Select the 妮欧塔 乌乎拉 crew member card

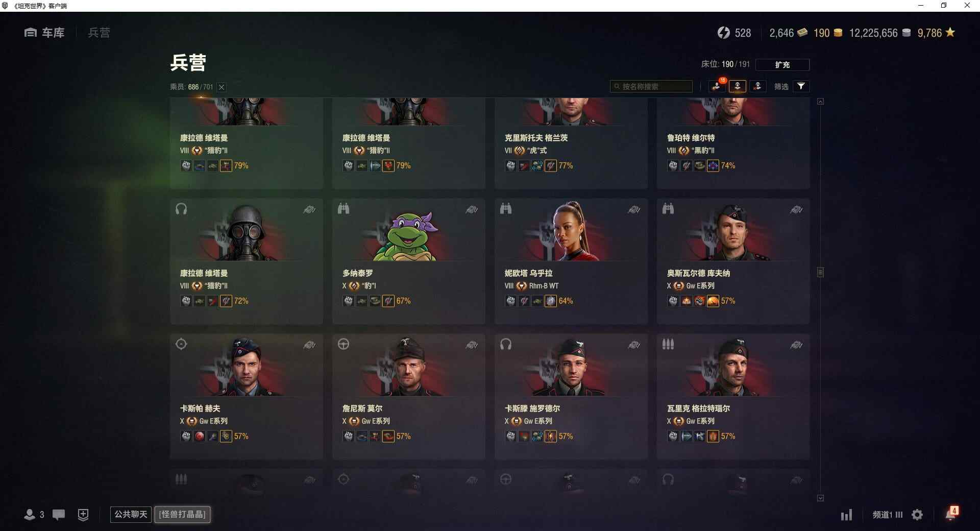click(571, 261)
